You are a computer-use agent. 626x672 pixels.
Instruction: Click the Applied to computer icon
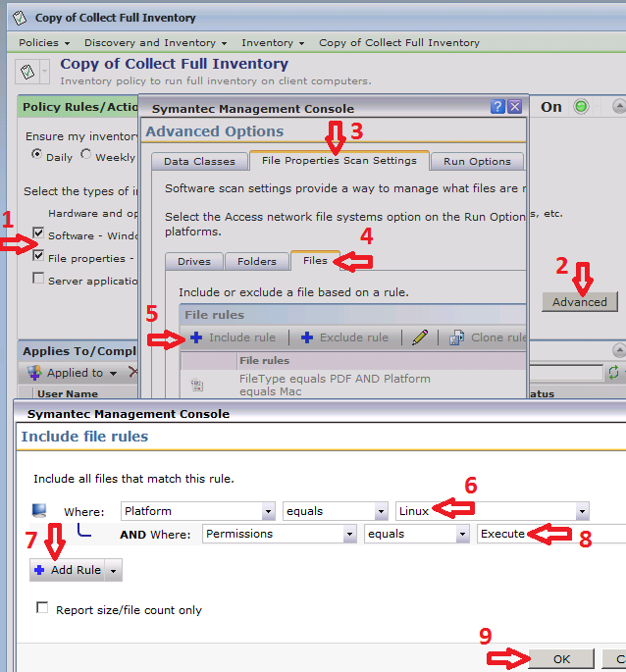(34, 373)
